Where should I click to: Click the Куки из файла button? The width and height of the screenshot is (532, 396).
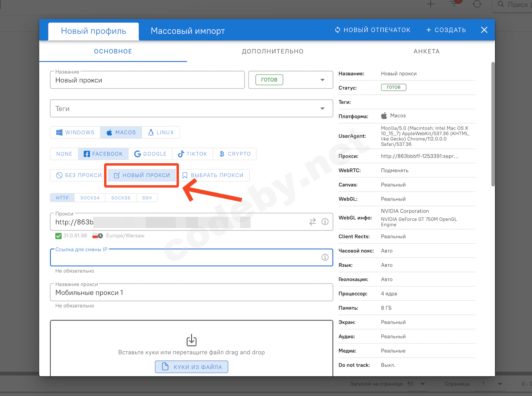(192, 367)
